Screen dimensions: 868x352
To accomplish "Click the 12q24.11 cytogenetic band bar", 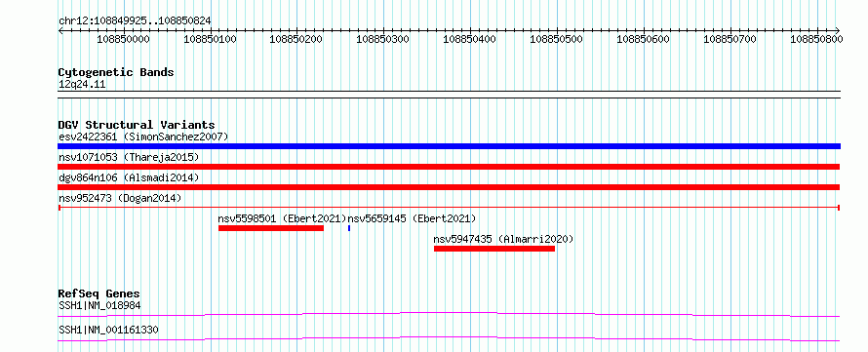I will (449, 94).
